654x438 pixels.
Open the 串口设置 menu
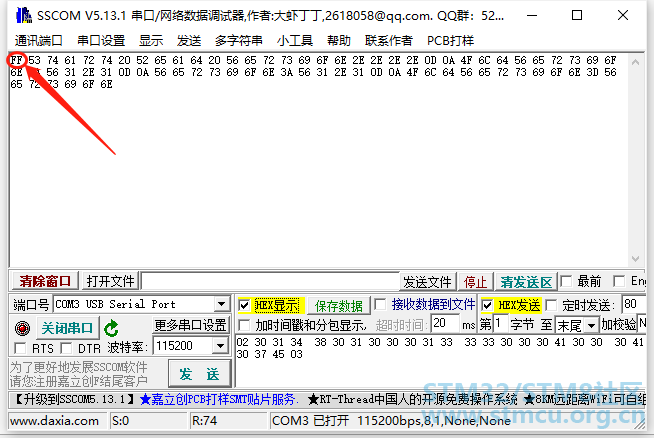coord(101,41)
